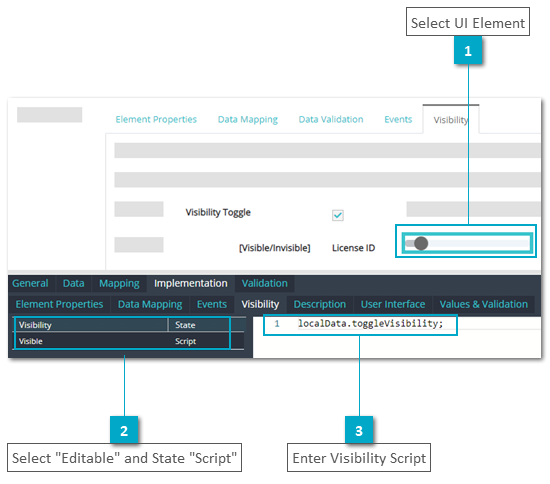Viewport: 550px width, 484px height.
Task: Click the Visibility column header
Action: point(90,325)
